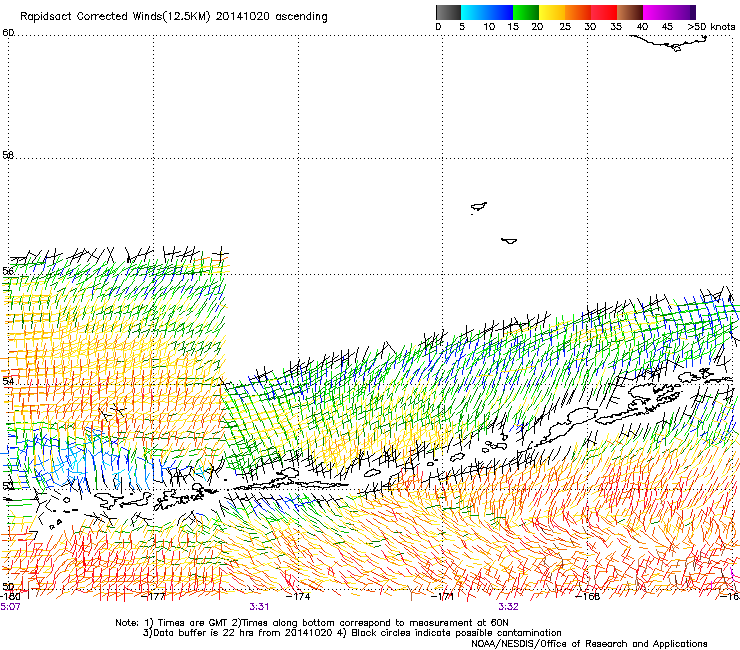Click the coastline fragment below the legend
The image size is (740, 650).
669,43
